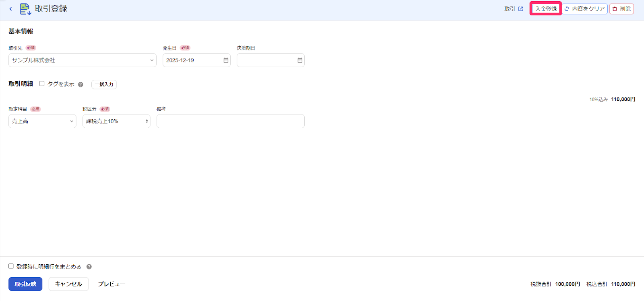Click the trash icon on the 削除 button
Screen dimensions: 644x301
(615, 9)
